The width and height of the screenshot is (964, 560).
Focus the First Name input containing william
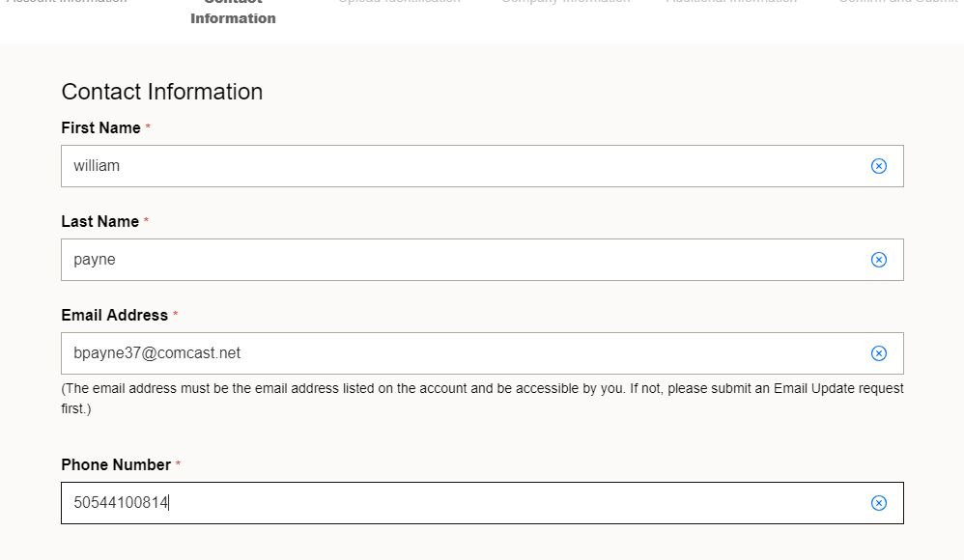click(x=482, y=166)
